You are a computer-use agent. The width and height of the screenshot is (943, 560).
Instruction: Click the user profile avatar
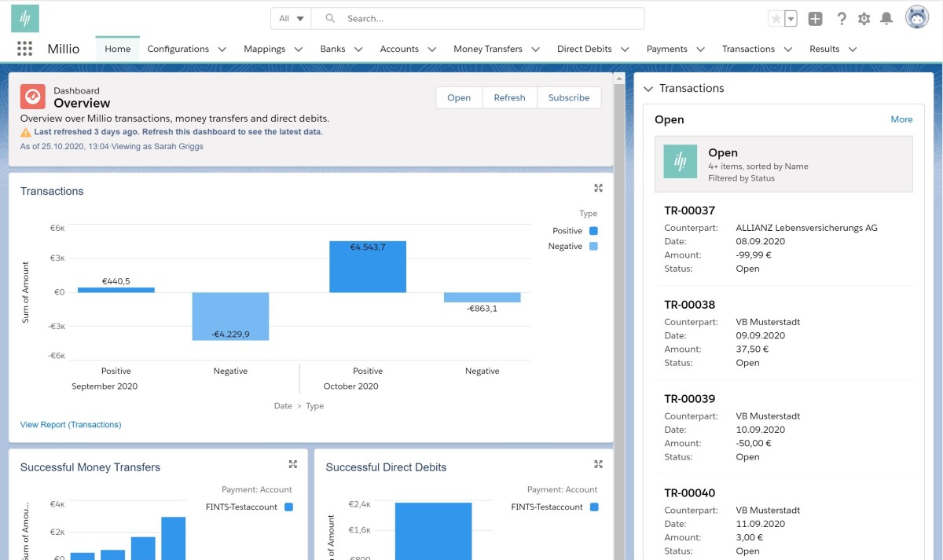(917, 17)
